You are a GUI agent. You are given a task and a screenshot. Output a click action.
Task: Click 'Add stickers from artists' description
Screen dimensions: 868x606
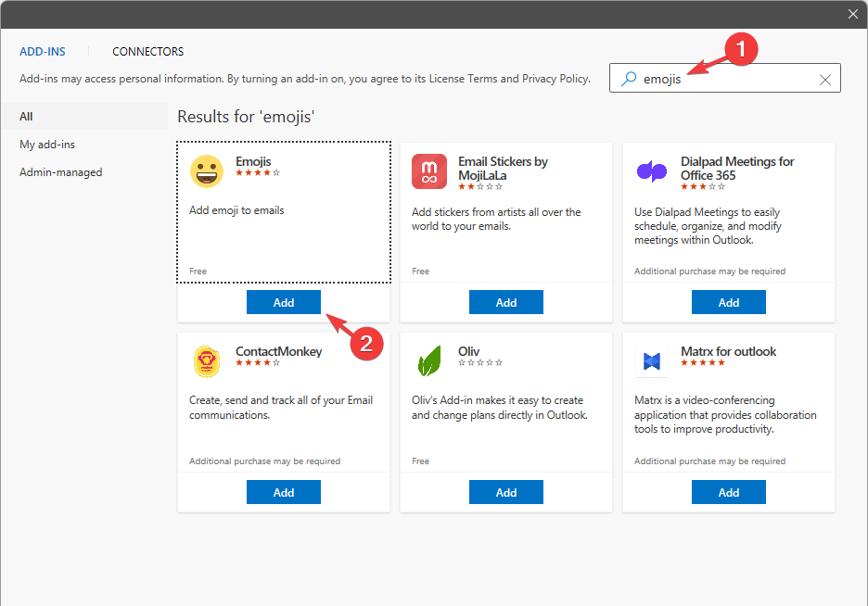click(496, 219)
